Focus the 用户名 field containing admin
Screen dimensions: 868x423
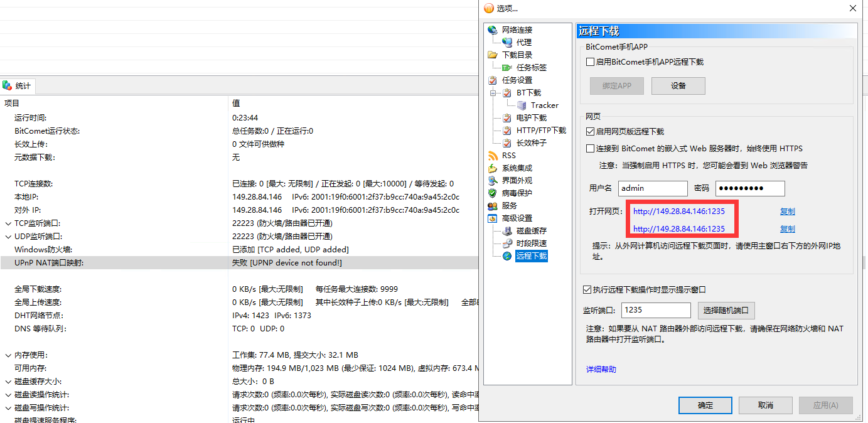[x=653, y=188]
